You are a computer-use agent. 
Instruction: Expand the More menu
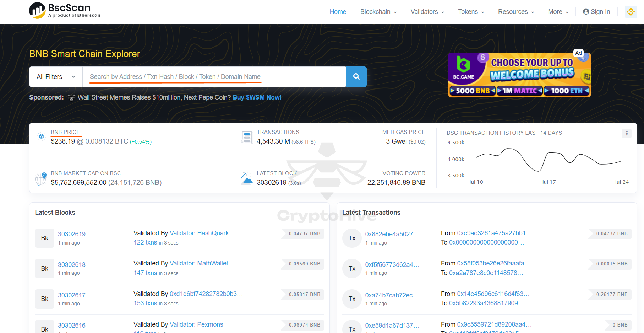point(558,12)
